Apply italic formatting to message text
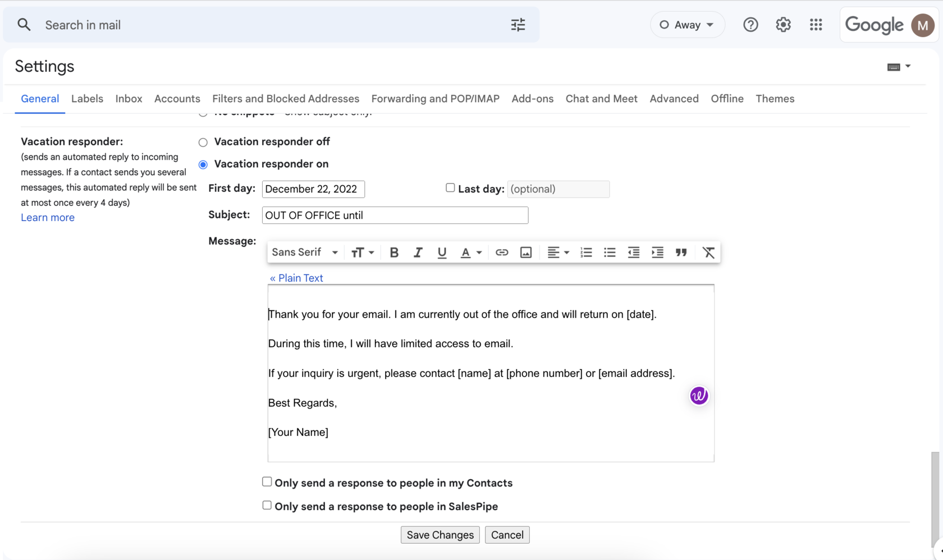 pos(418,253)
